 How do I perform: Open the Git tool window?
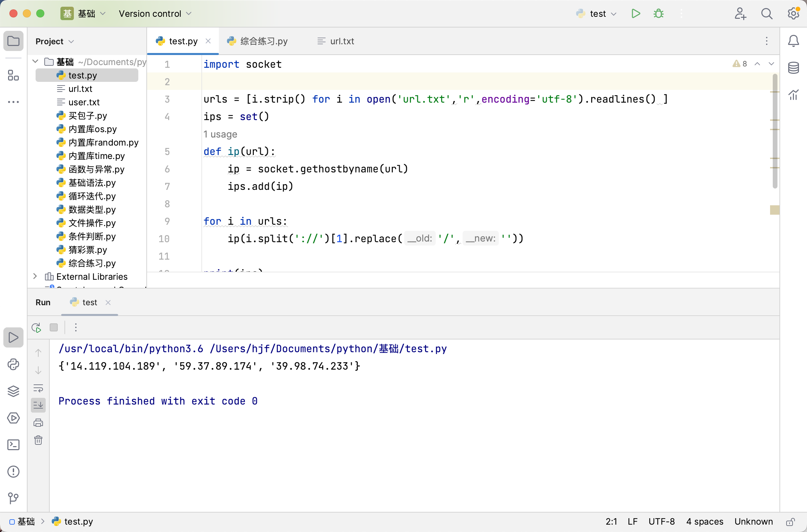coord(13,498)
